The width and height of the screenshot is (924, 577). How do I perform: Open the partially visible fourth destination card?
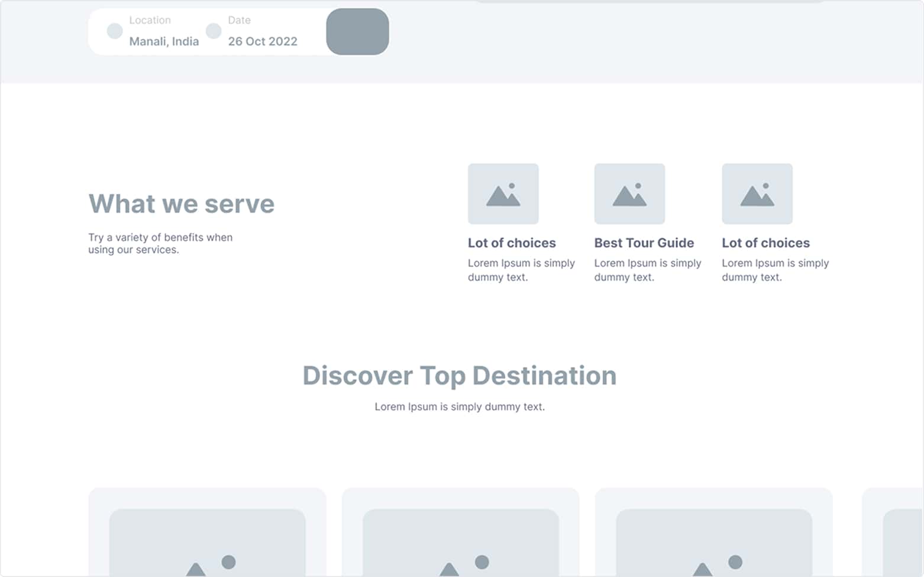[x=893, y=533]
